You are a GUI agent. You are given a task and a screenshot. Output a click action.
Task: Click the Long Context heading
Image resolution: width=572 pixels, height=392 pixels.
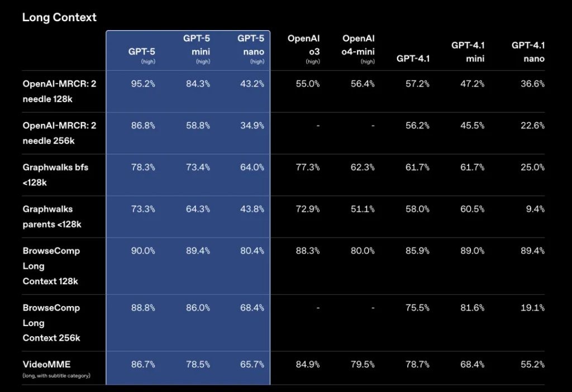tap(59, 17)
